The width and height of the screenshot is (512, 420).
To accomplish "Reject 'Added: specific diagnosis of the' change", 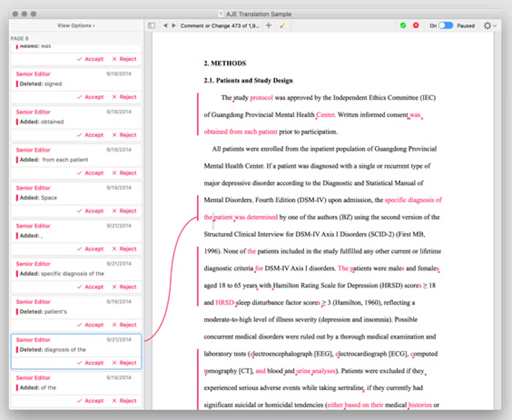I will (124, 287).
